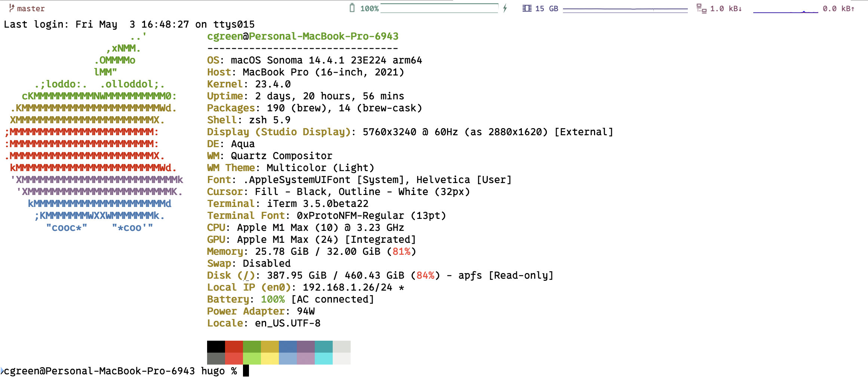Select the black color swatch

(216, 347)
